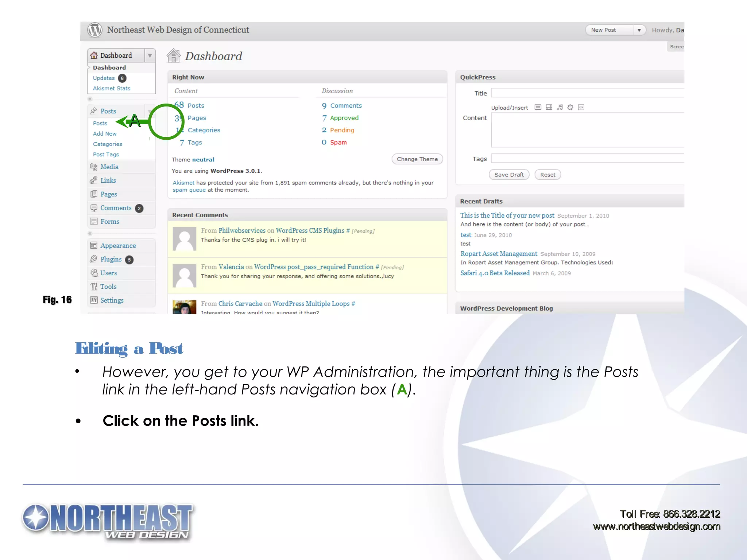747x560 pixels.
Task: Open WordPress CMS Plugins comment link
Action: 310,230
